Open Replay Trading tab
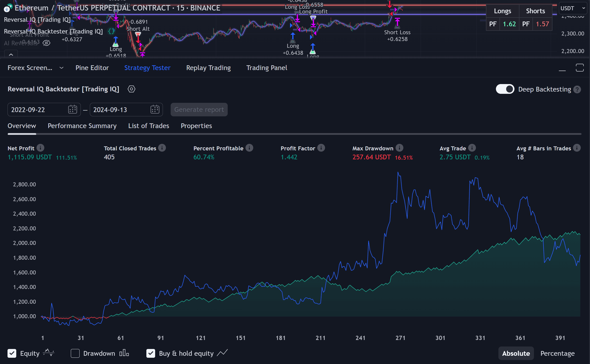 coord(208,68)
